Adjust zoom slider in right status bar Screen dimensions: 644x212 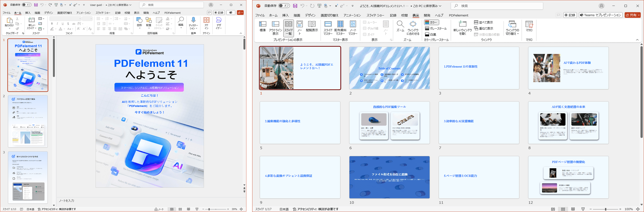tap(606, 209)
